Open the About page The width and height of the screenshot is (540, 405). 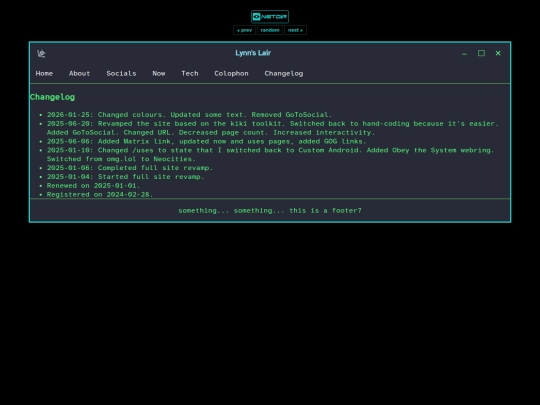pos(80,74)
